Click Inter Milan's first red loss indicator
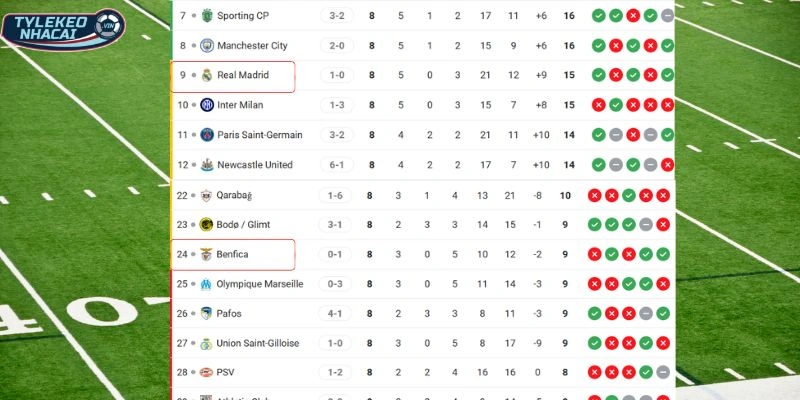 [598, 105]
